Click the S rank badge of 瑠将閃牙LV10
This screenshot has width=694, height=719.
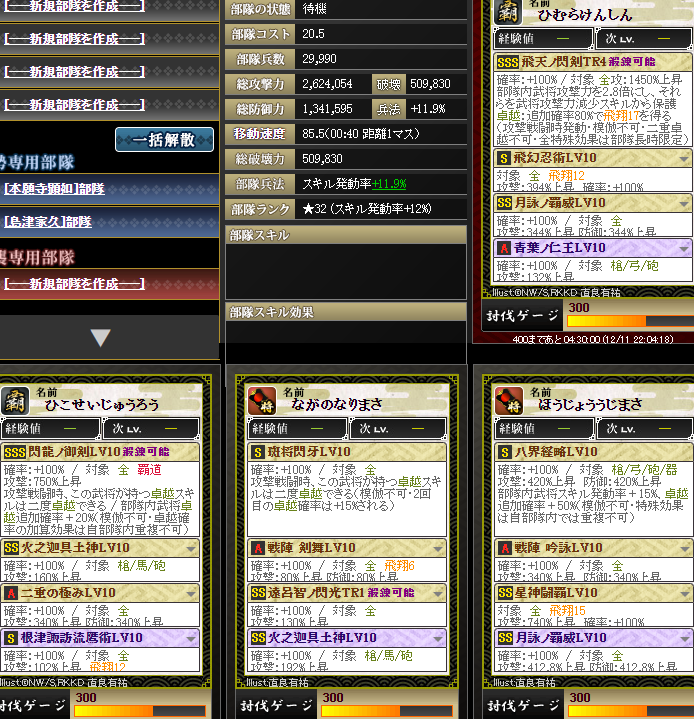(258, 453)
